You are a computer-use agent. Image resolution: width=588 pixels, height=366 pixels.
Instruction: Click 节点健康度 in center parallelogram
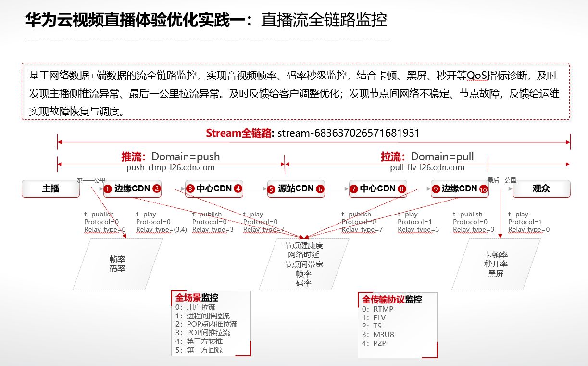click(x=304, y=246)
